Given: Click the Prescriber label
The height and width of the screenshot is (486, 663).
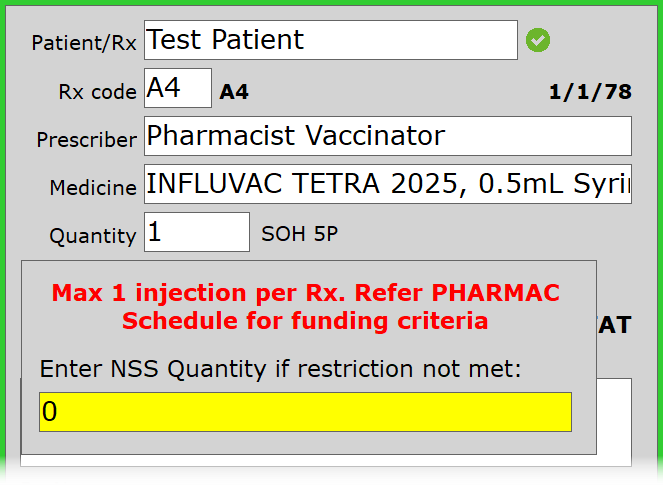Looking at the screenshot, I should pyautogui.click(x=86, y=140).
